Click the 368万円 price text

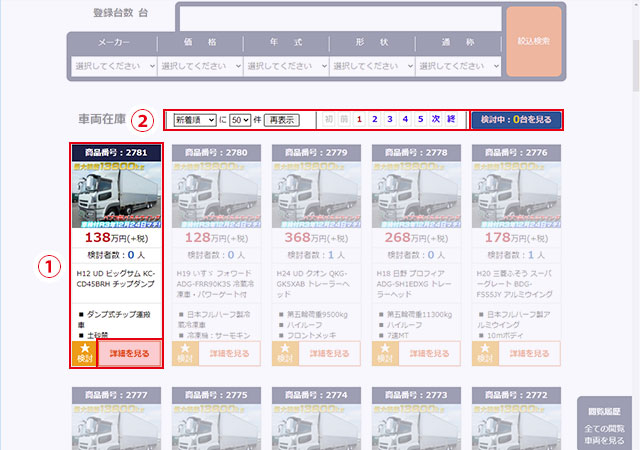316,238
